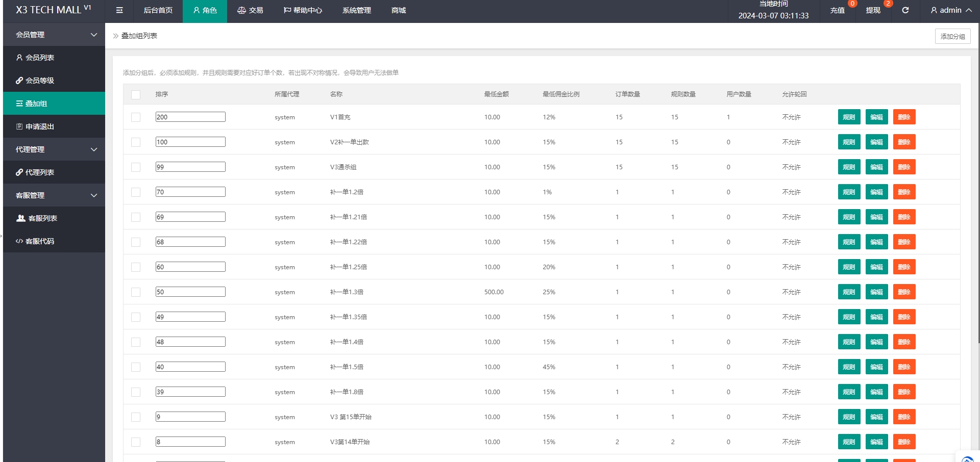
Task: Click 编辑 button for 补一单1.8倍
Action: tap(877, 392)
